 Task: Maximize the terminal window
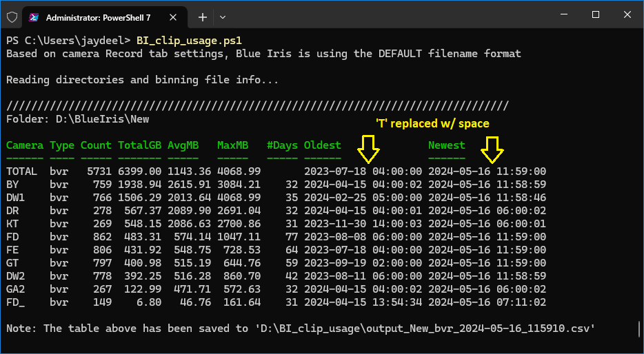click(x=596, y=14)
